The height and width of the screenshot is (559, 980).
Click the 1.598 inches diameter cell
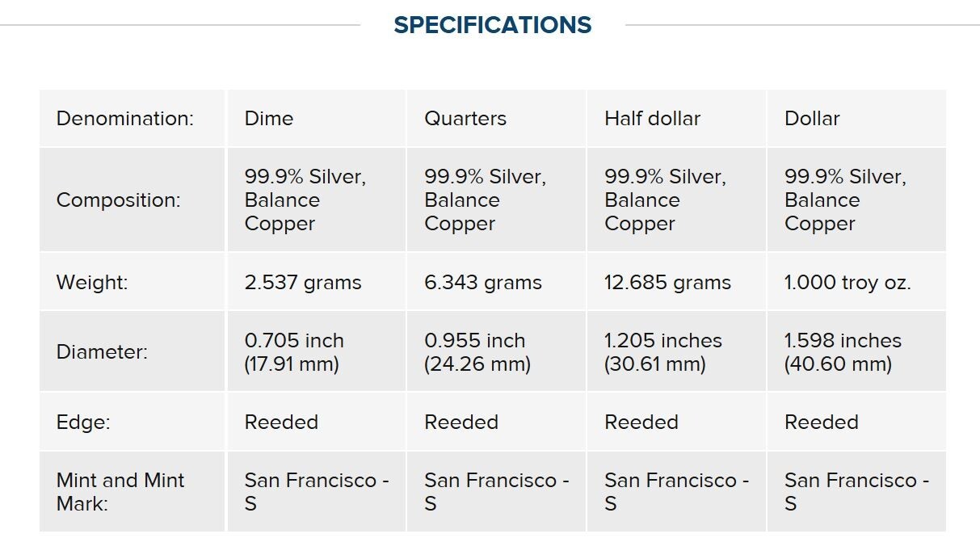click(x=843, y=352)
